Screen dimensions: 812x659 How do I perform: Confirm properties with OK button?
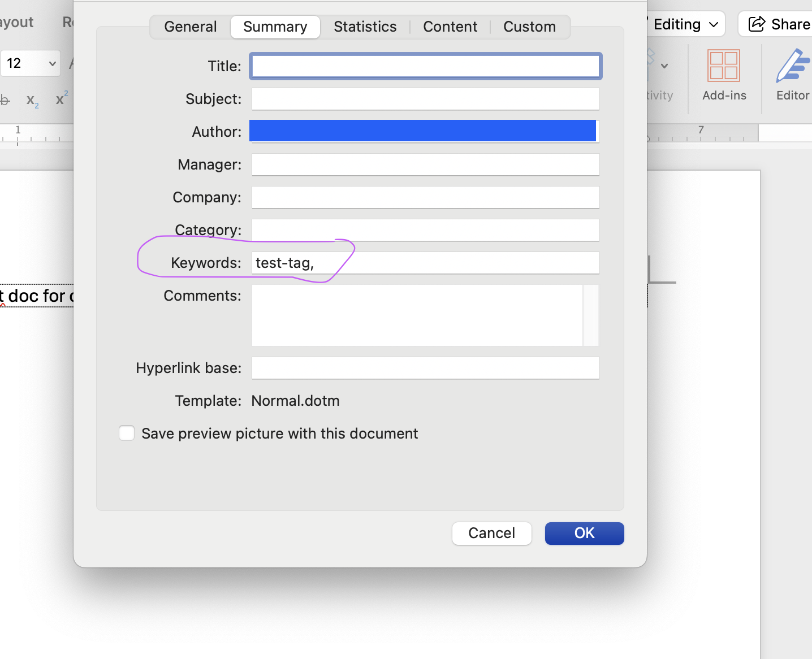tap(584, 533)
